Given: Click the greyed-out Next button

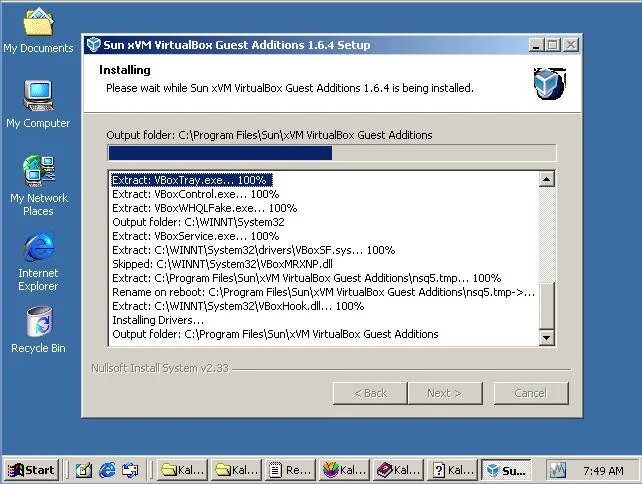Looking at the screenshot, I should click(x=445, y=394).
